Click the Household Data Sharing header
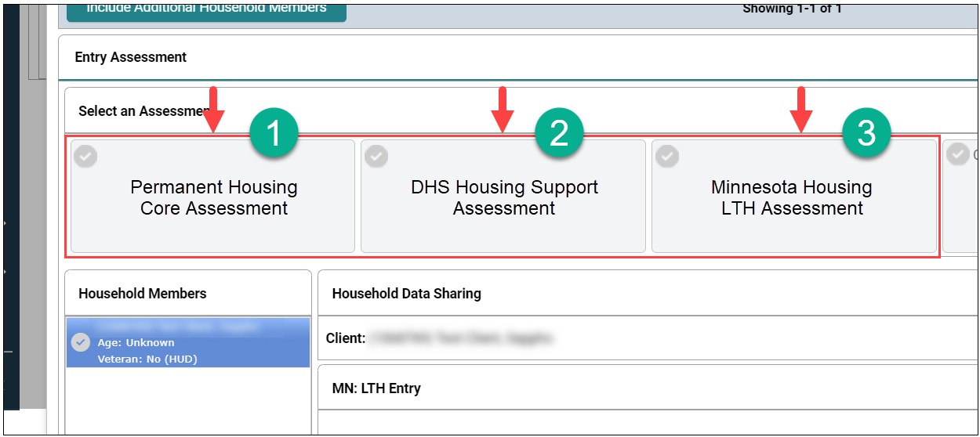Screen dimensions: 980x437 407,294
